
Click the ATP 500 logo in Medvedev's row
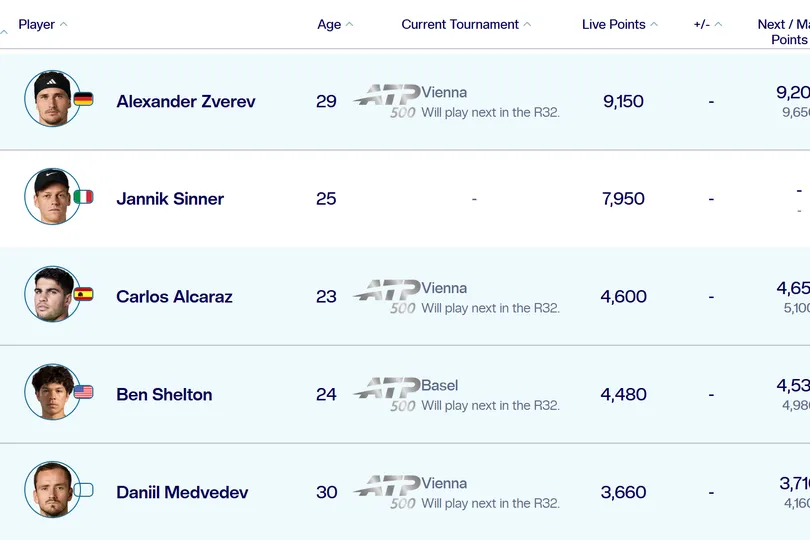coord(387,492)
